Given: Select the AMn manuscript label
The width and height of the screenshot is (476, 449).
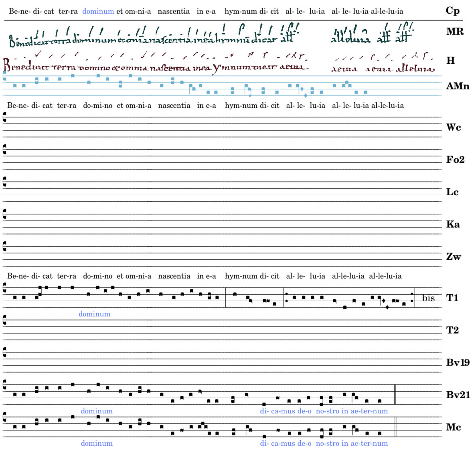Looking at the screenshot, I should point(458,86).
